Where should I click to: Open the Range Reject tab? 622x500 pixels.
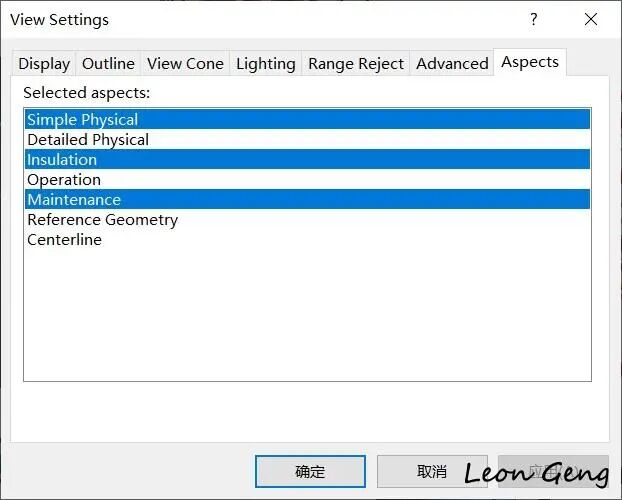pos(356,63)
